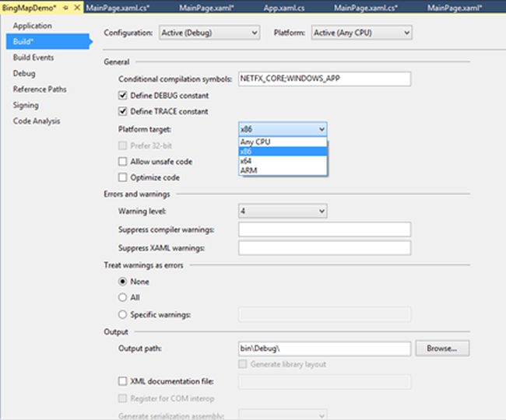
Task: Open the Warning level dropdown
Action: 283,211
